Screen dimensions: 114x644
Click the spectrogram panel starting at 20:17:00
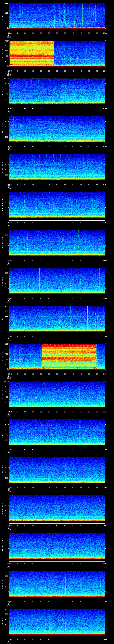point(57,129)
